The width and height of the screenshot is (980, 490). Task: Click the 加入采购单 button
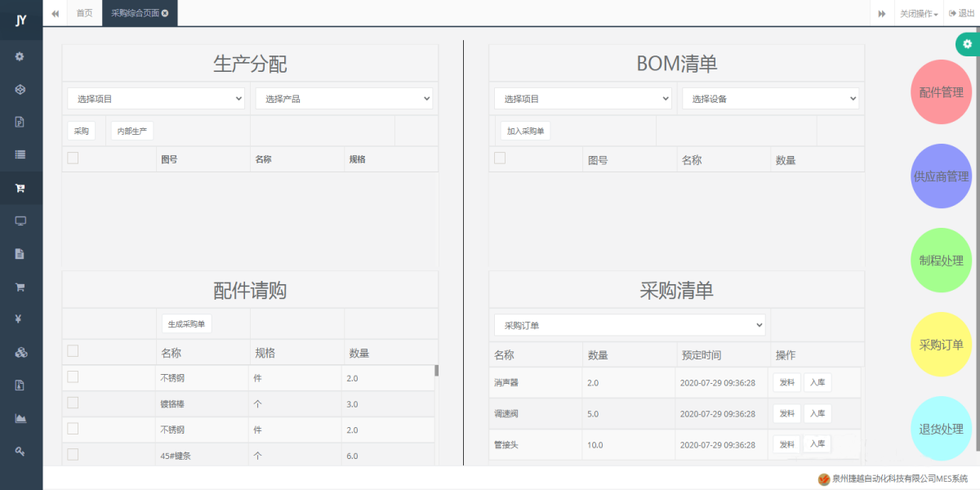point(525,131)
